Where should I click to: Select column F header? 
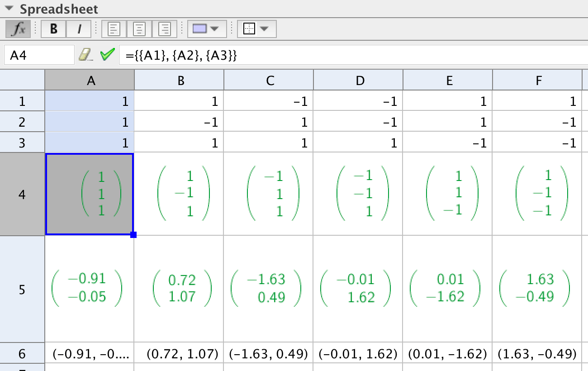coord(537,80)
